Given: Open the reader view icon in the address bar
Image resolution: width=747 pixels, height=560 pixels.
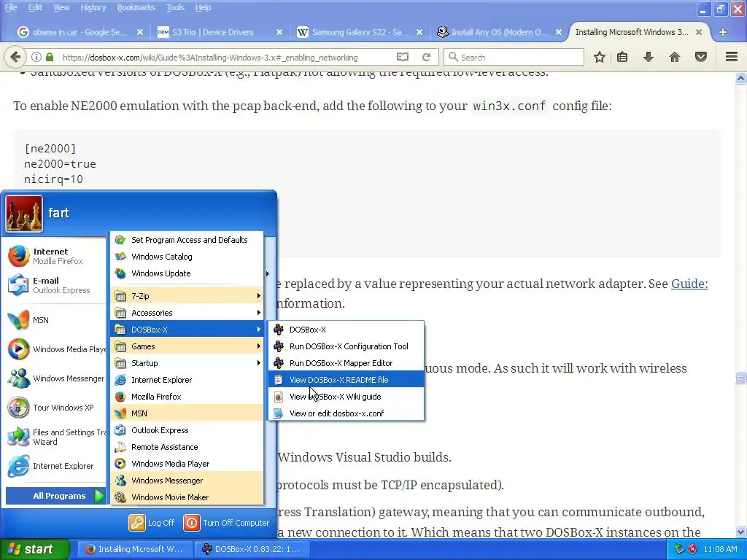Looking at the screenshot, I should 403,57.
